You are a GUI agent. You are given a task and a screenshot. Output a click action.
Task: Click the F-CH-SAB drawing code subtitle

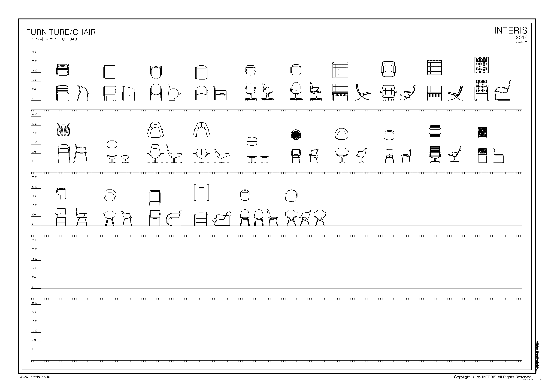(67, 39)
